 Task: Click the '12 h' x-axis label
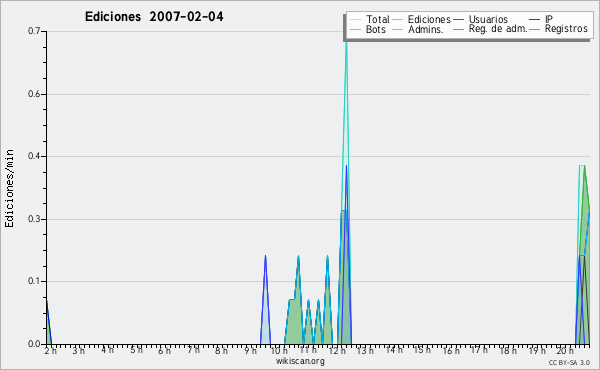tap(337, 351)
